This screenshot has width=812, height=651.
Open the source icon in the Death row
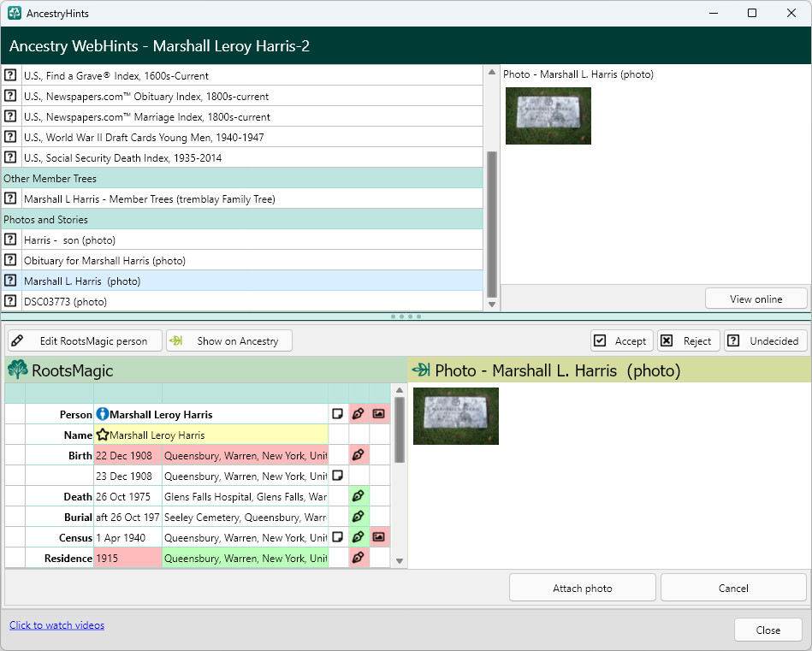click(x=359, y=496)
